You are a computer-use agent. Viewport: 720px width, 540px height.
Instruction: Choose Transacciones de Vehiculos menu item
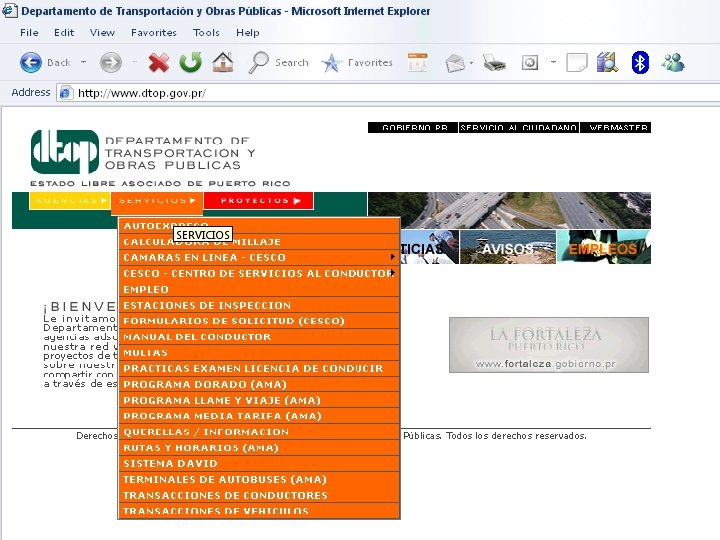(x=259, y=511)
